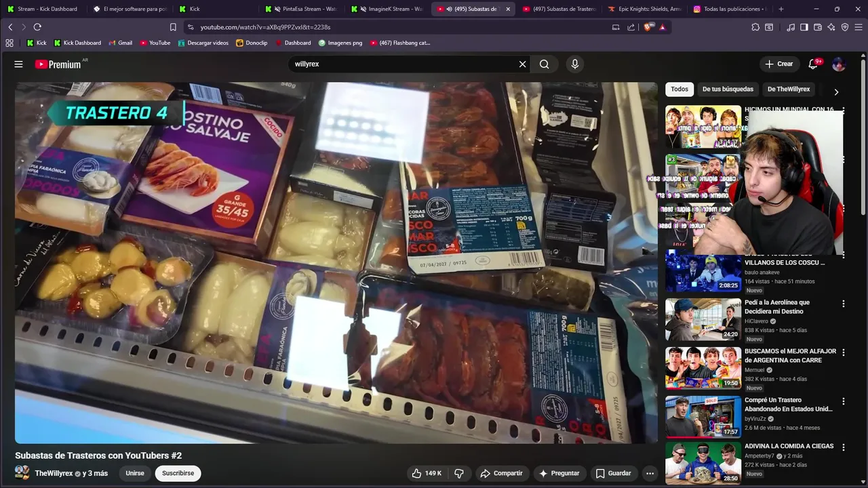Image resolution: width=868 pixels, height=488 pixels.
Task: Share this page via address bar icon
Action: (x=631, y=27)
